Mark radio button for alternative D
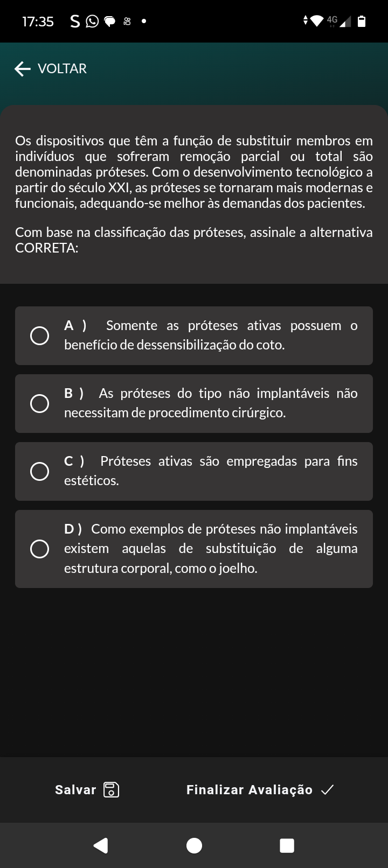The image size is (388, 868). pos(39,549)
